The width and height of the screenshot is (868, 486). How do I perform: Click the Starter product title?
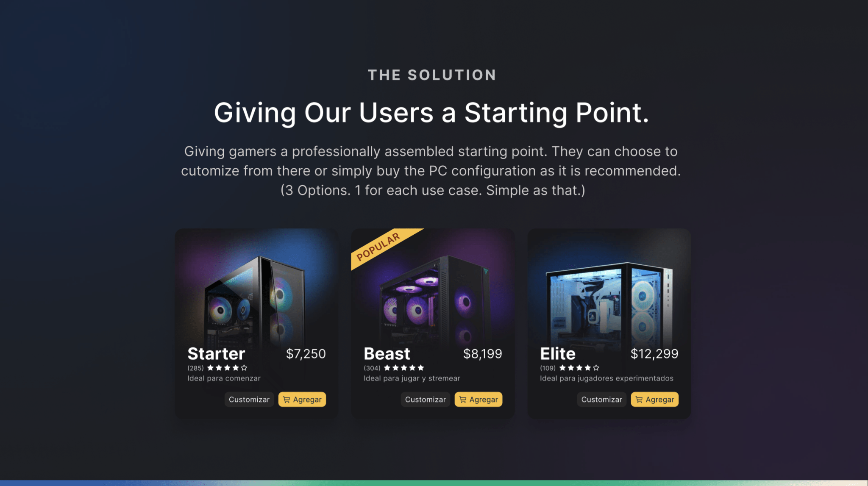tap(216, 354)
